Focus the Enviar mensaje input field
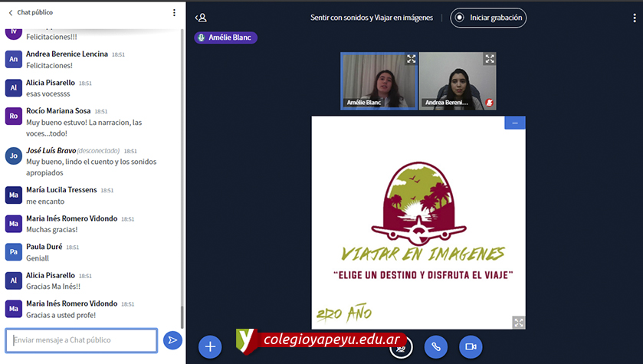Screen dimensions: 643x364 point(81,339)
